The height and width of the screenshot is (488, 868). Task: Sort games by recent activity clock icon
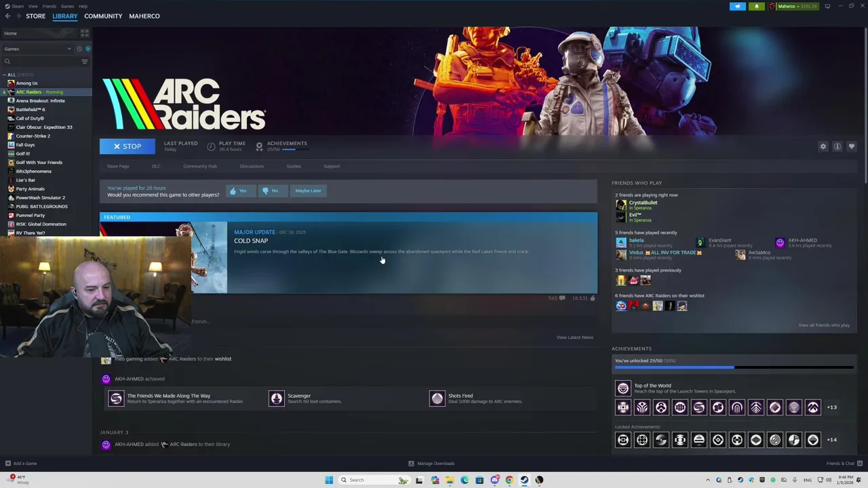coord(79,49)
